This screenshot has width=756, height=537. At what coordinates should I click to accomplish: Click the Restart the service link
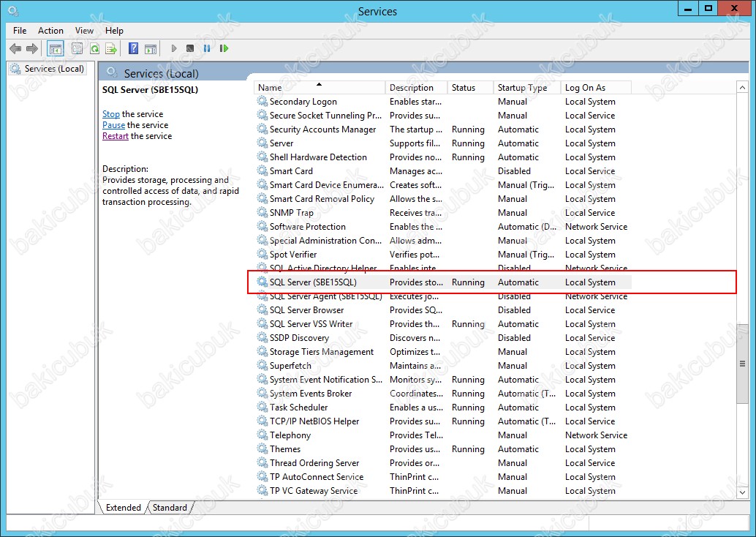point(116,136)
